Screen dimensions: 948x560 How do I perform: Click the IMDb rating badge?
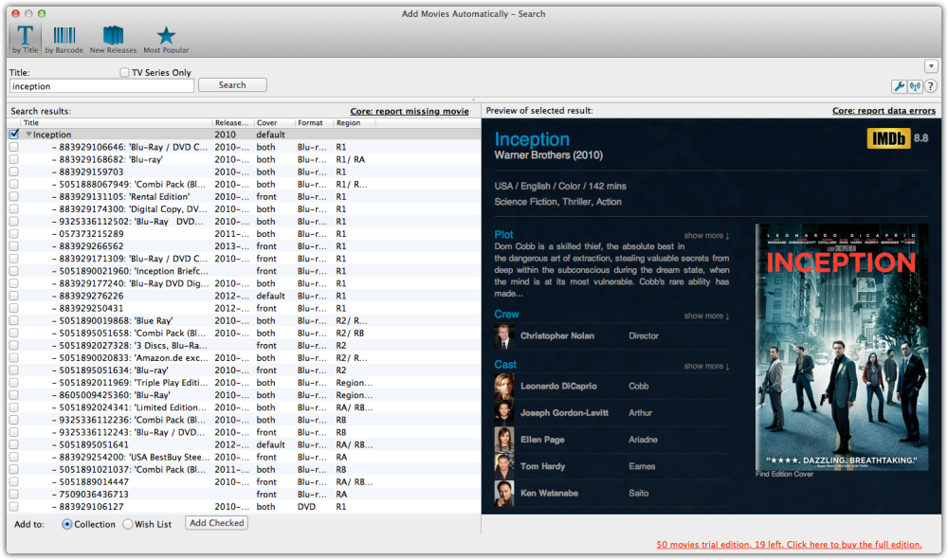(888, 138)
